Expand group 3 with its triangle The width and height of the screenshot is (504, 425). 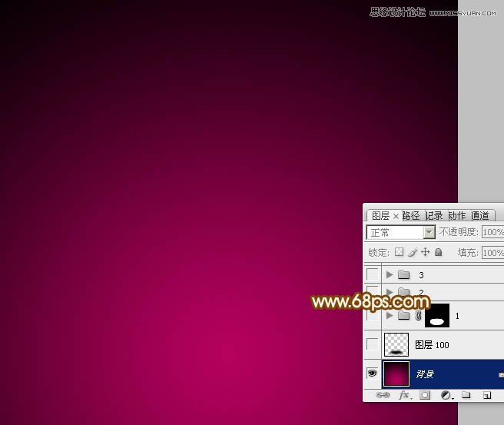click(x=390, y=274)
